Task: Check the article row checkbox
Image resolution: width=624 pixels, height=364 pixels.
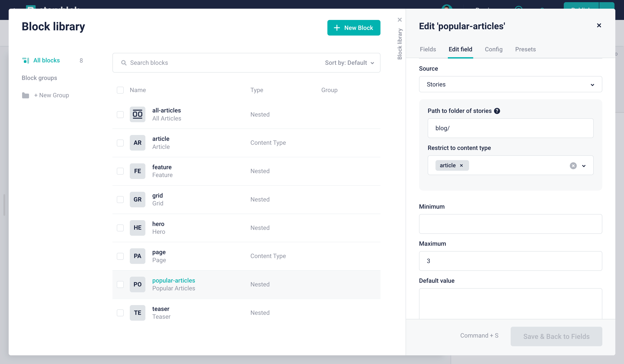Action: click(120, 143)
